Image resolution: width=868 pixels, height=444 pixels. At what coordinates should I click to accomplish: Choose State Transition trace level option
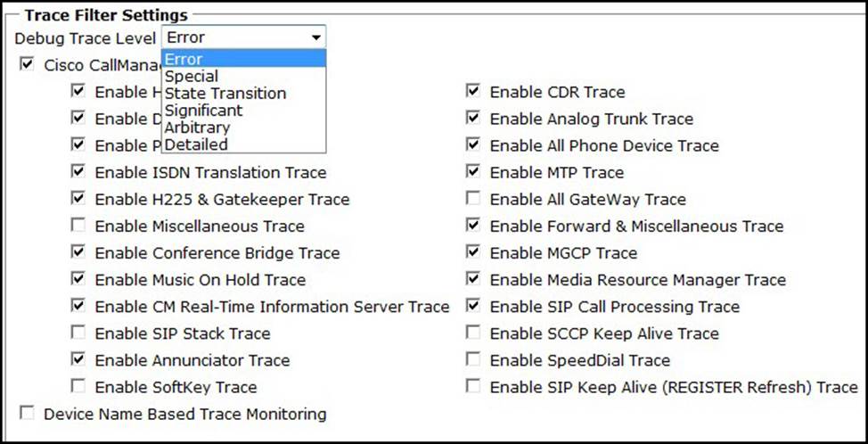tap(225, 94)
